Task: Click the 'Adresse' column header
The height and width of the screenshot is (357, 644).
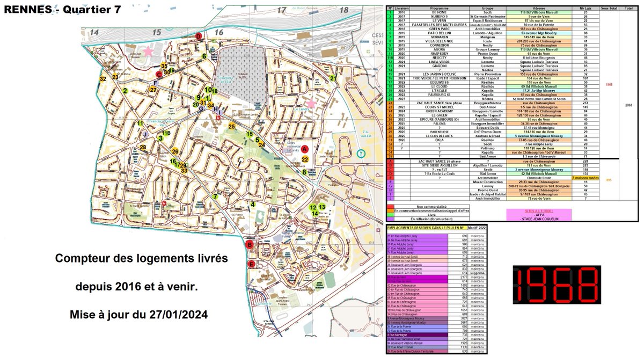Action: tap(539, 9)
